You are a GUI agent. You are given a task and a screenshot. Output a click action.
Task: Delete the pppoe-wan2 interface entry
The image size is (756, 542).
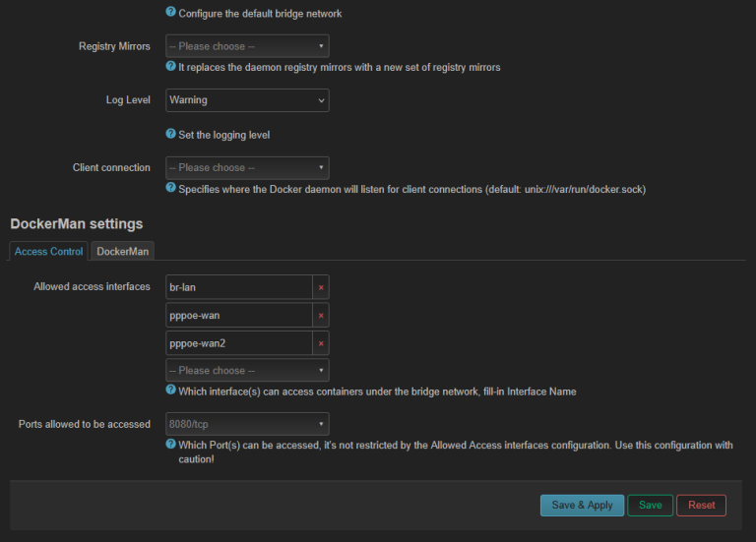pos(320,343)
